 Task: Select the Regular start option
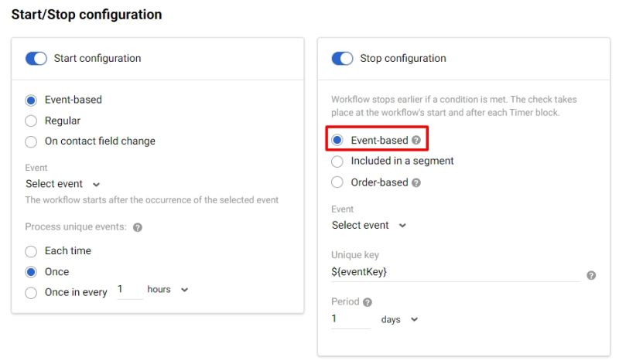tap(31, 121)
